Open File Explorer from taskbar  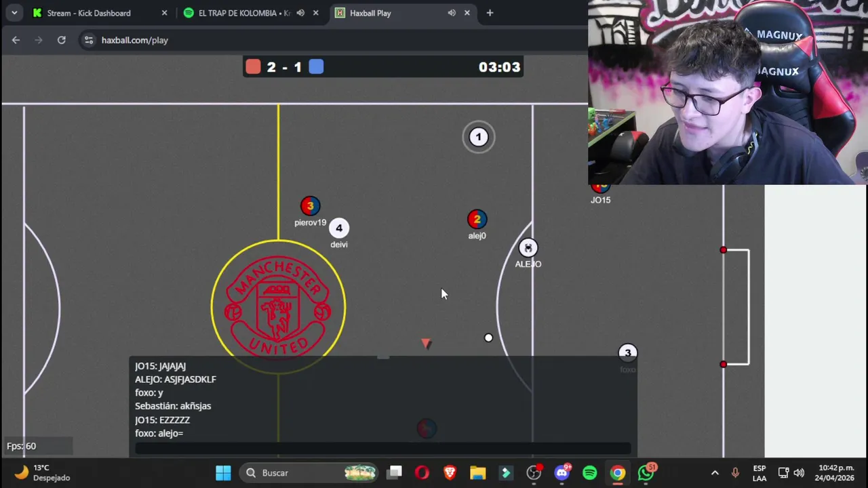(x=477, y=472)
